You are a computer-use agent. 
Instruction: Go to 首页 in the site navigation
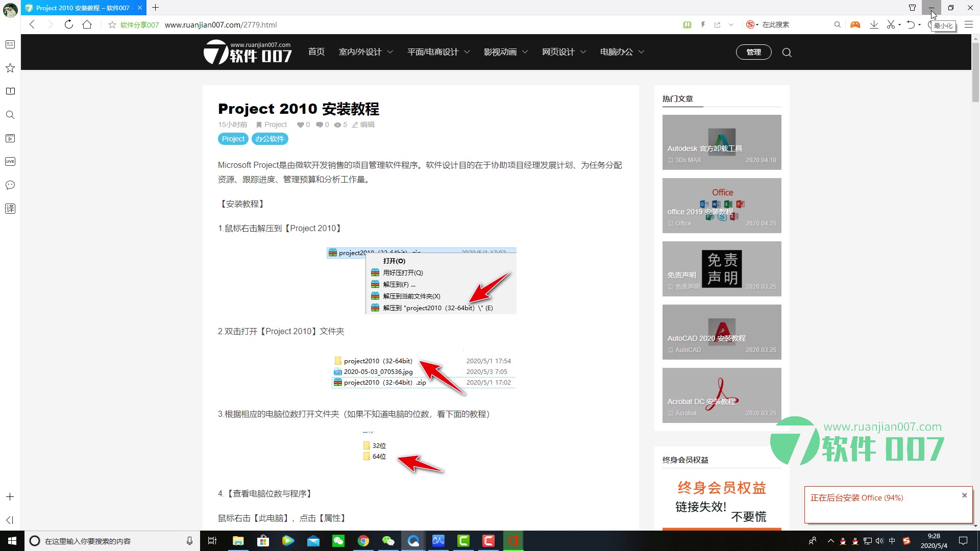(x=316, y=52)
